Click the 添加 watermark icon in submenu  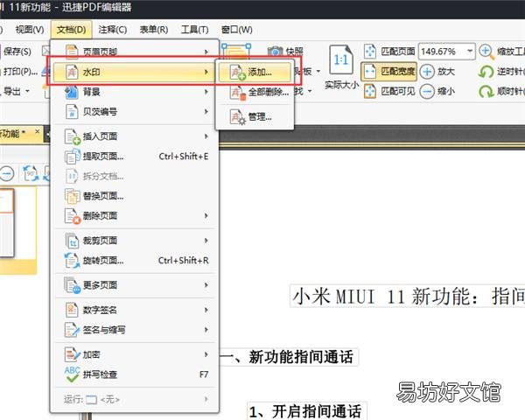(238, 72)
